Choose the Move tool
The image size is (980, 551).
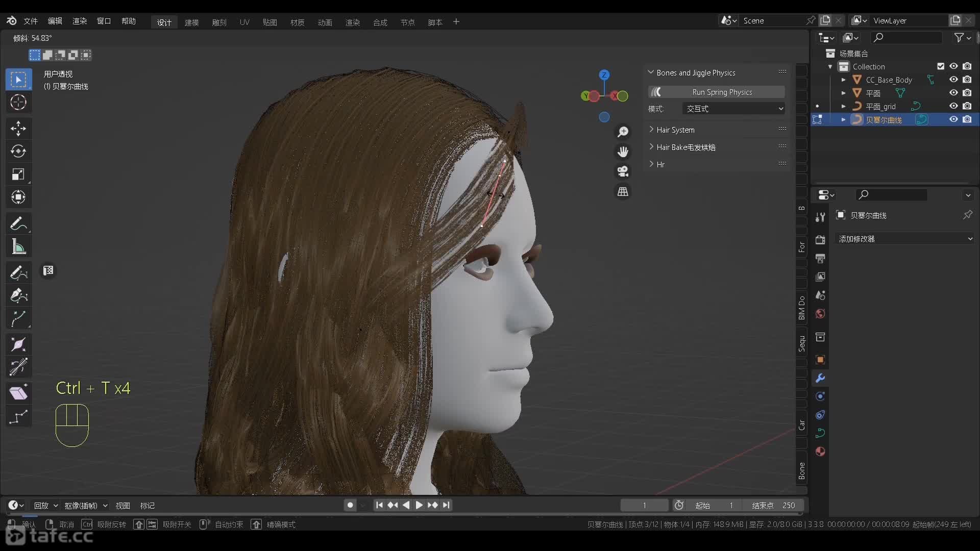tap(18, 128)
